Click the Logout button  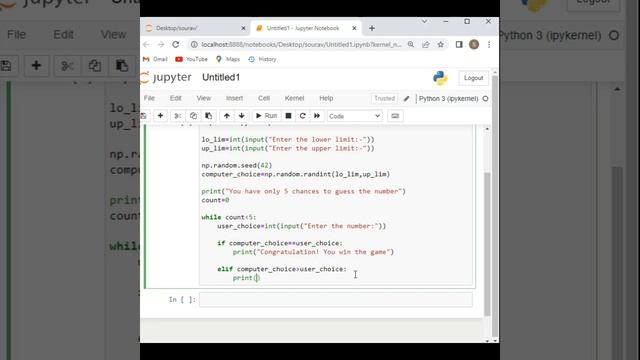point(473,78)
